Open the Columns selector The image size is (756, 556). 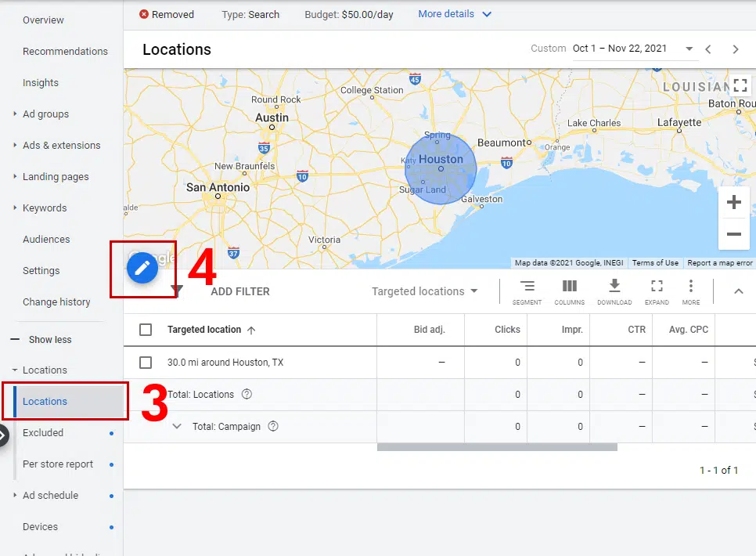point(570,292)
